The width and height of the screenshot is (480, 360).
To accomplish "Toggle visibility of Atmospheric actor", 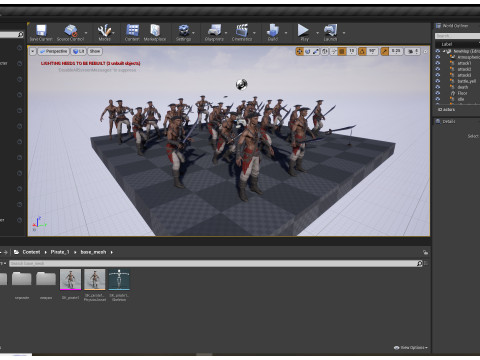I will point(438,57).
